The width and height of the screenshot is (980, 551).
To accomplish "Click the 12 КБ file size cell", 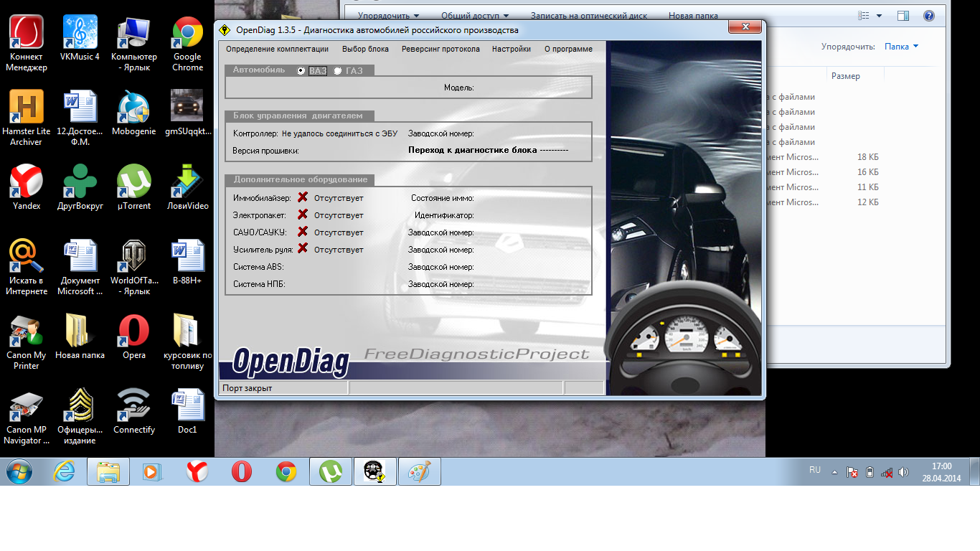I will 867,202.
